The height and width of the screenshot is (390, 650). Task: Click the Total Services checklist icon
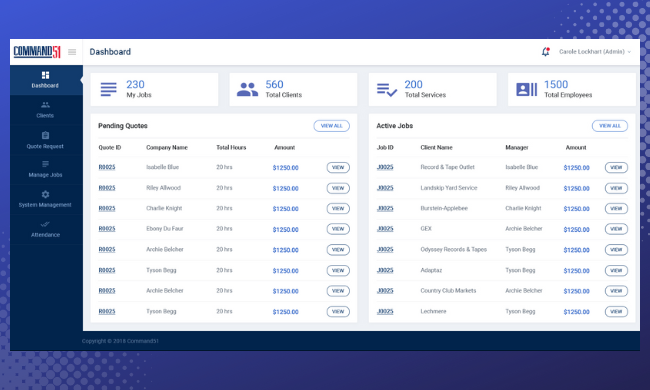[x=387, y=90]
